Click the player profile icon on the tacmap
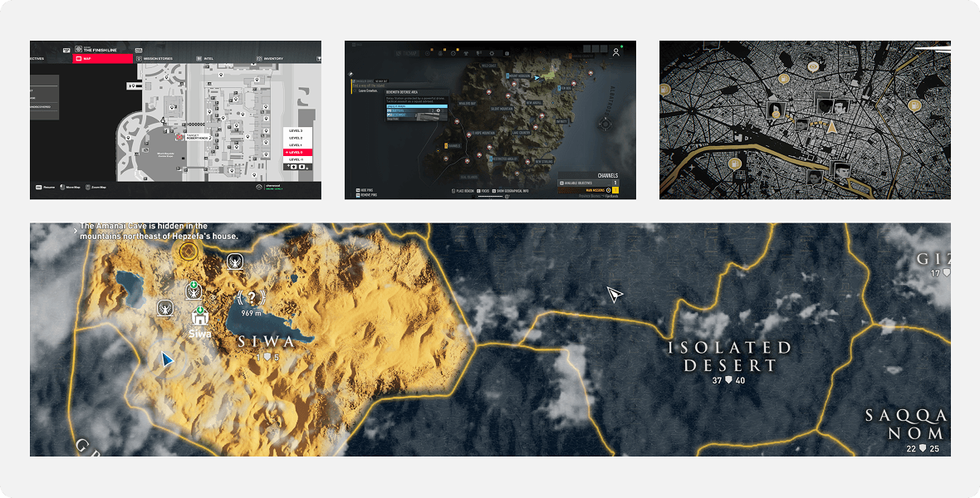This screenshot has height=498, width=980. (x=615, y=53)
